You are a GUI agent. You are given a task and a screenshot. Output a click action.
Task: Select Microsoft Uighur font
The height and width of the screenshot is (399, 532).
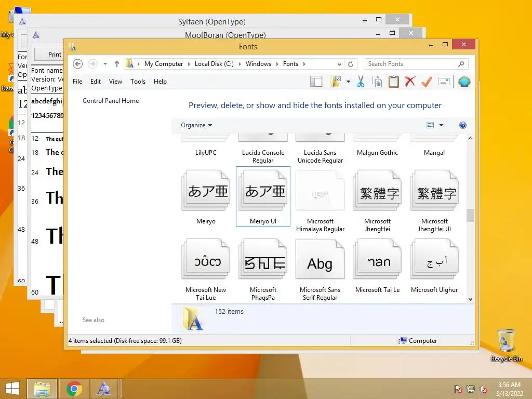pyautogui.click(x=434, y=266)
